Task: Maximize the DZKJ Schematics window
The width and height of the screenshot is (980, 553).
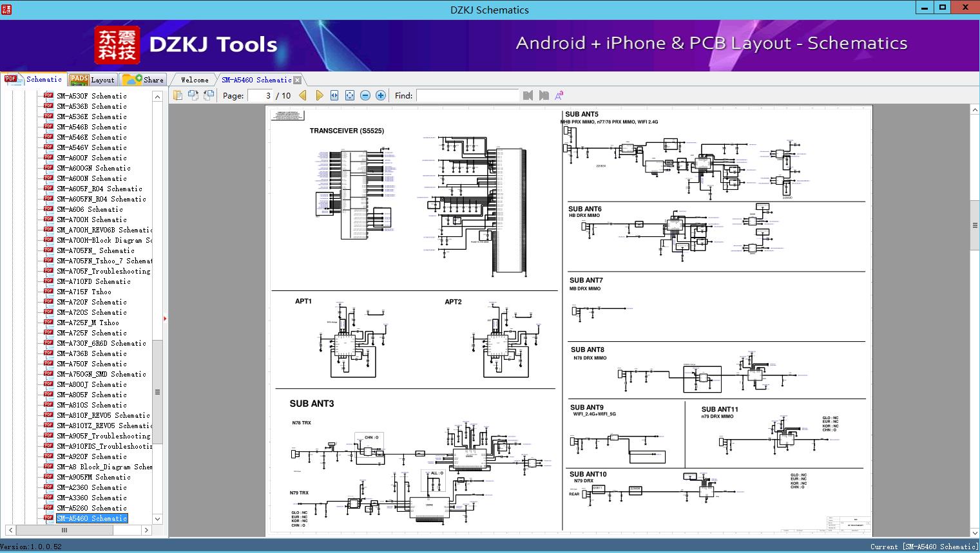Action: pyautogui.click(x=943, y=8)
